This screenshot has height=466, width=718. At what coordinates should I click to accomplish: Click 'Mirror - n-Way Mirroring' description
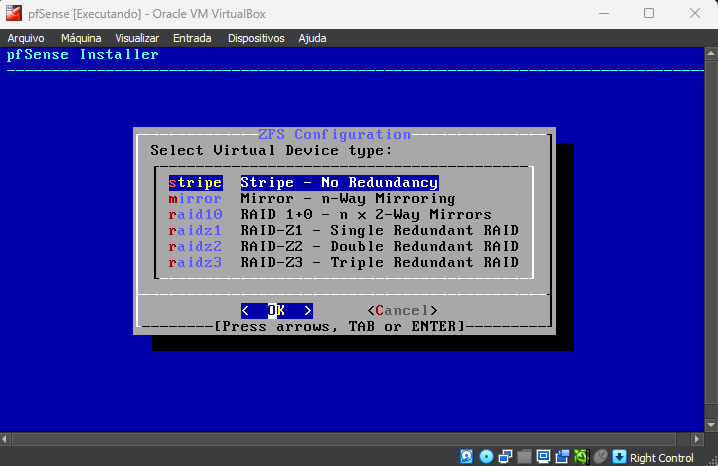(348, 199)
